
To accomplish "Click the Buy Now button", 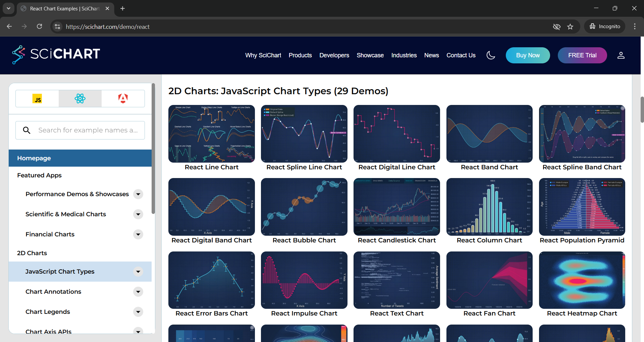I will (528, 55).
